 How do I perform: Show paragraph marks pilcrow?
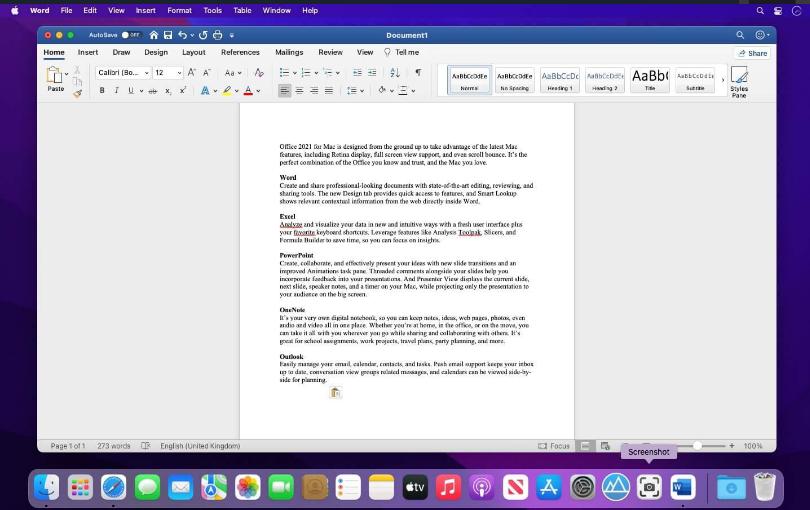coord(418,72)
